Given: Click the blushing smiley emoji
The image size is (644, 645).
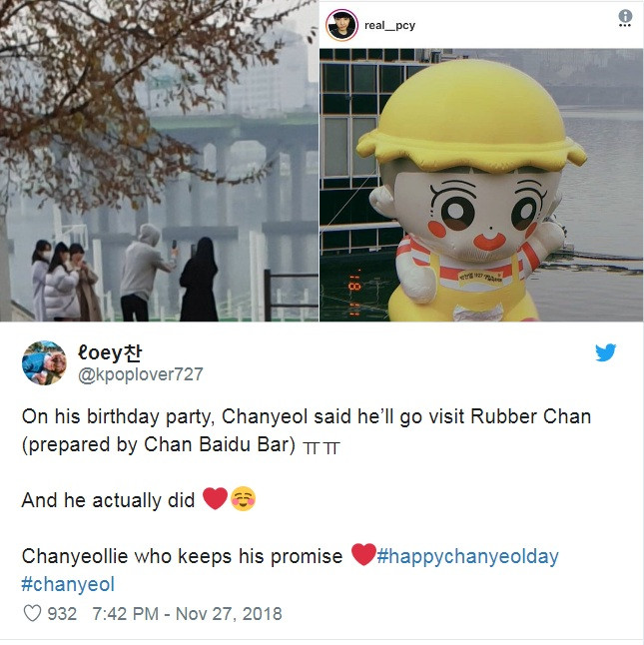Looking at the screenshot, I should click(243, 499).
